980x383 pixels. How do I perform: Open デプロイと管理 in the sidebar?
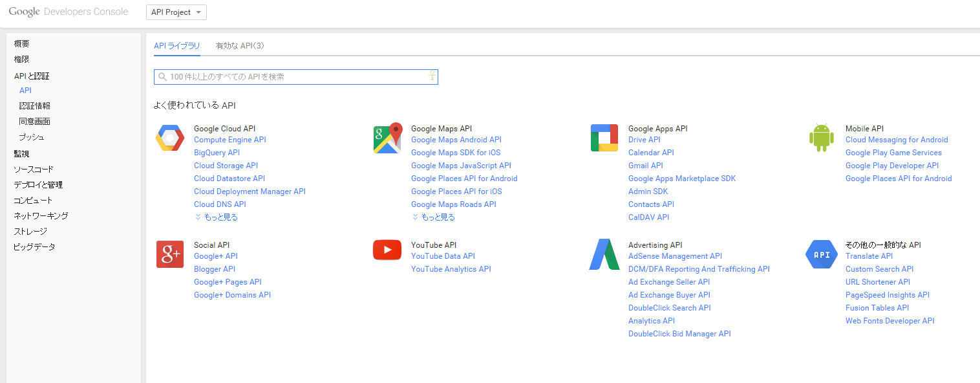pos(38,185)
